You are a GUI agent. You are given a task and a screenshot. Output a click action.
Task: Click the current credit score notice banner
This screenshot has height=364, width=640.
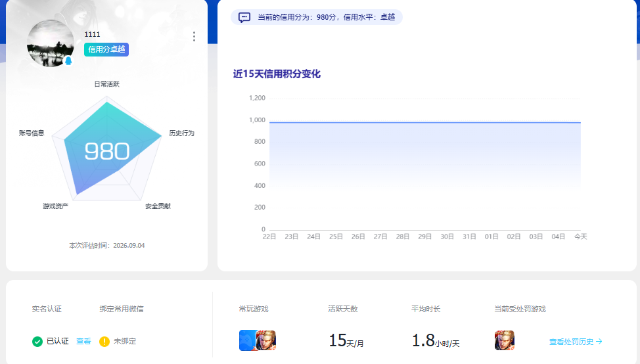pos(317,17)
